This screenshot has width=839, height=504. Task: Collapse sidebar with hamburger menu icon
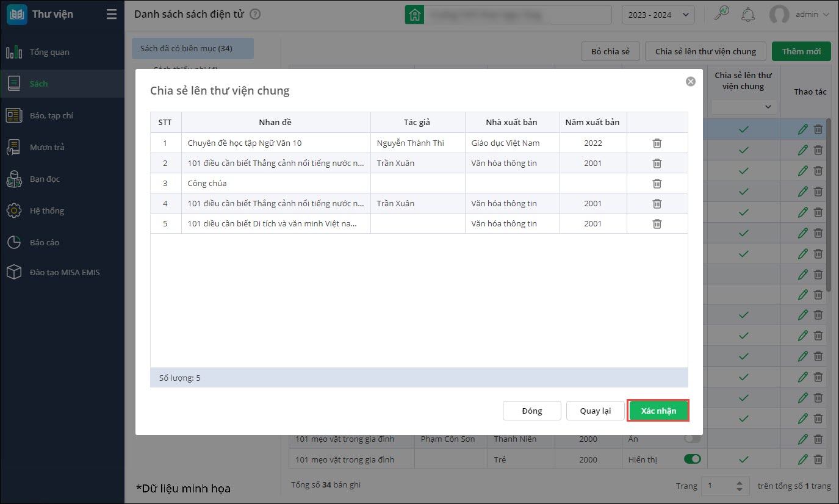pos(111,14)
